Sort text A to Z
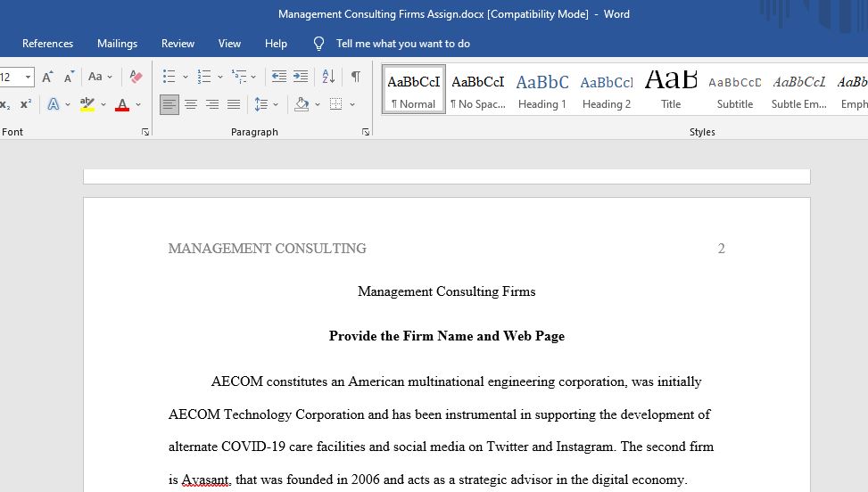The width and height of the screenshot is (868, 492). coord(328,77)
